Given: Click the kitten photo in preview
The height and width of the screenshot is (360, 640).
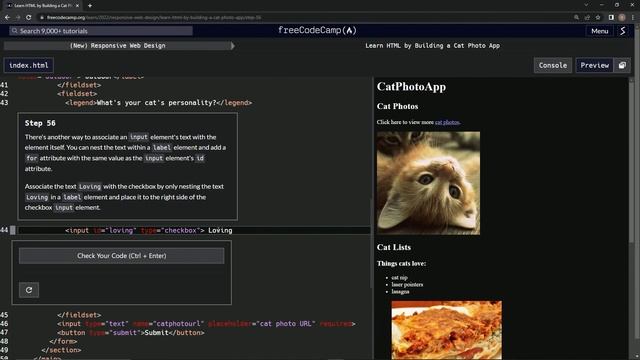Looking at the screenshot, I should [429, 183].
